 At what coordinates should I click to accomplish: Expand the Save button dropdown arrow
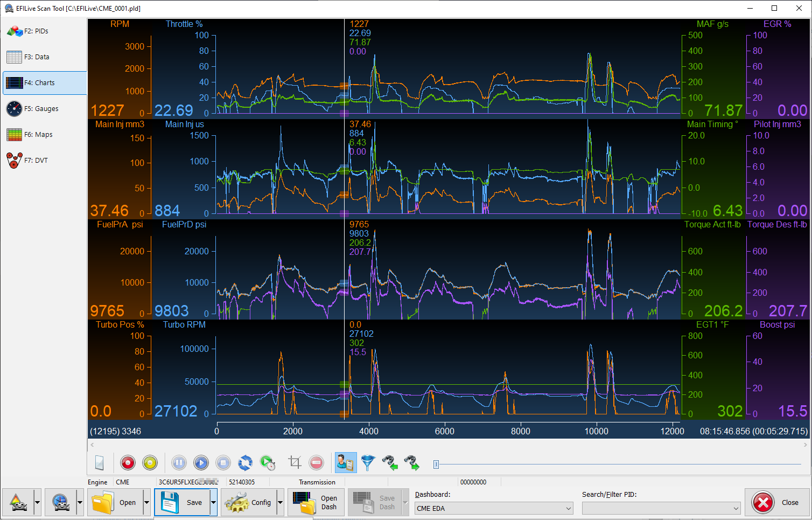click(x=213, y=502)
